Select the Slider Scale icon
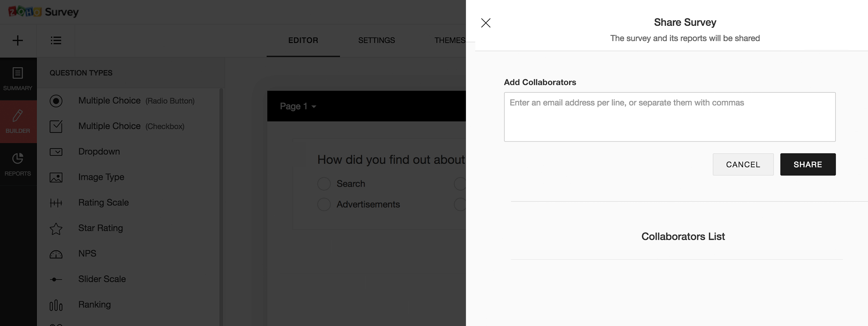This screenshot has height=326, width=868. [56, 279]
